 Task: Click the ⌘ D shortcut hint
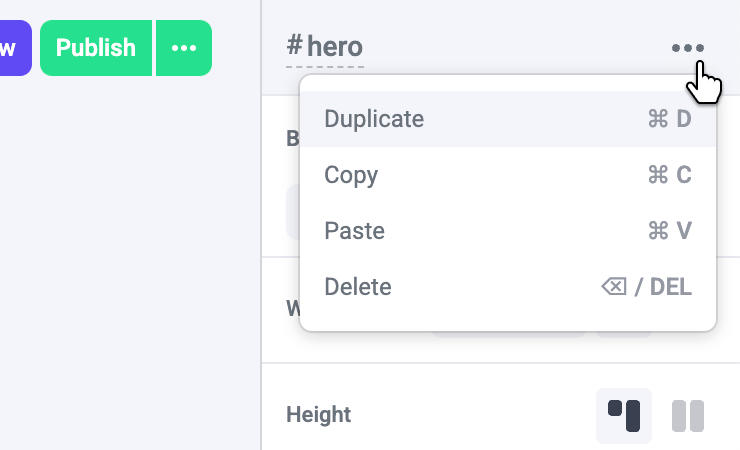[669, 119]
